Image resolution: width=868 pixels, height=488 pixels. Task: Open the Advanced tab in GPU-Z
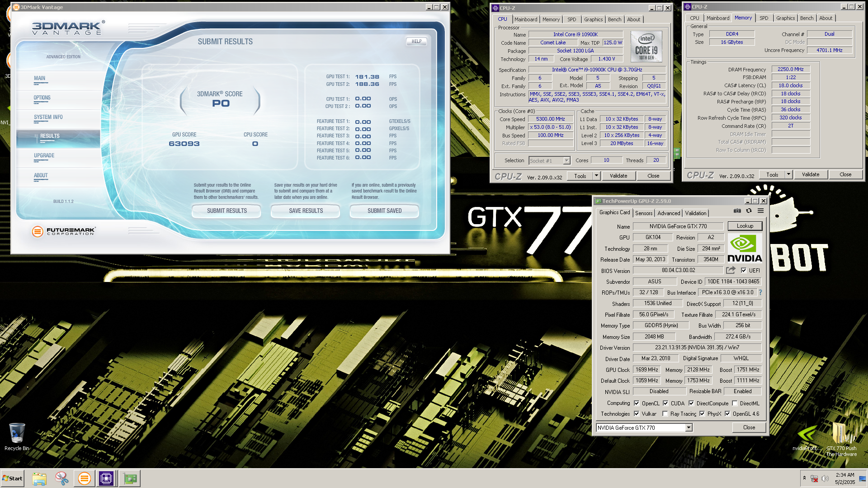coord(669,213)
